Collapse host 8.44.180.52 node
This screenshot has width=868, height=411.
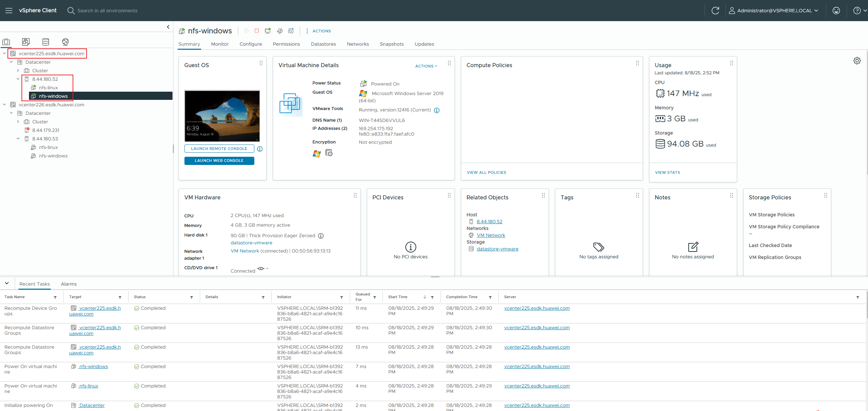click(18, 79)
